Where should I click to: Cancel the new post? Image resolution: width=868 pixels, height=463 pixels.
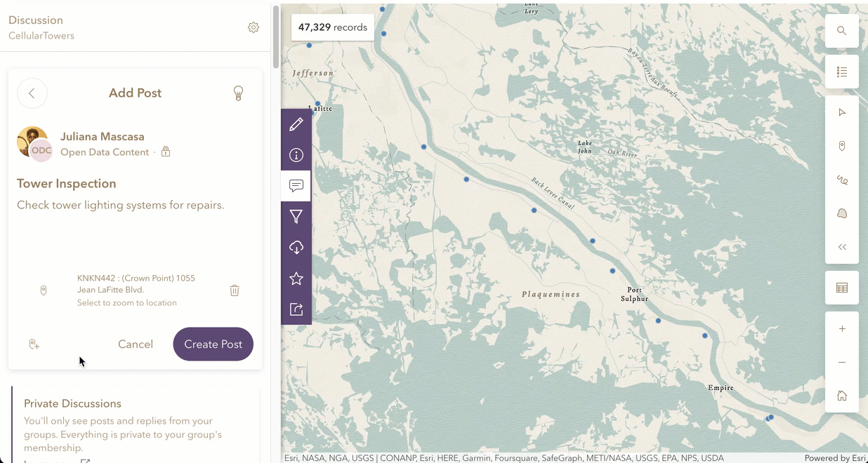[x=136, y=344]
